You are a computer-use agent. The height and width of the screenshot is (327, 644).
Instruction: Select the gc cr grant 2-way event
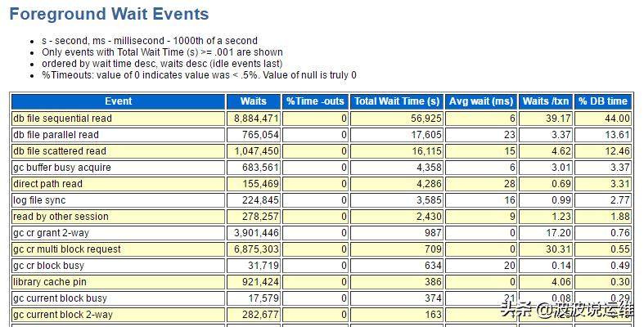[51, 233]
